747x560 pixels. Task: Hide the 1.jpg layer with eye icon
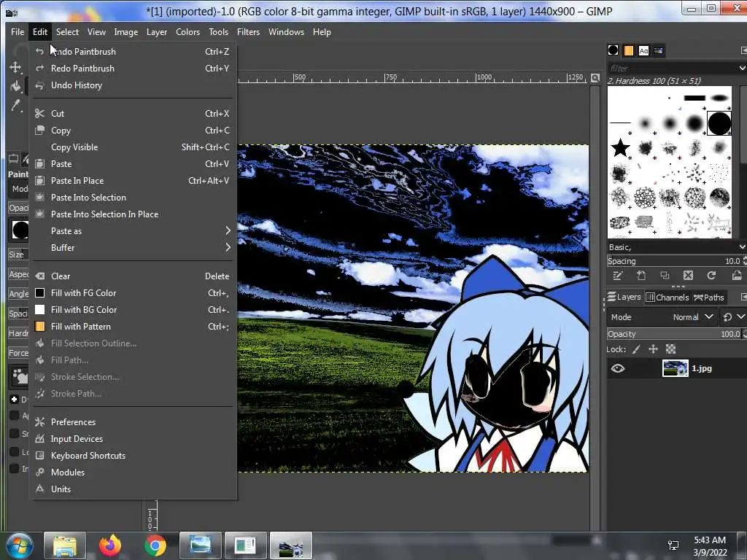(x=618, y=368)
